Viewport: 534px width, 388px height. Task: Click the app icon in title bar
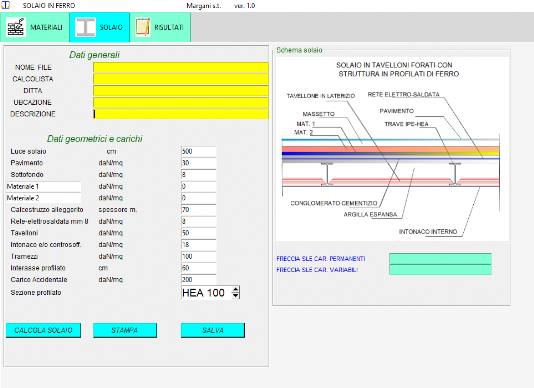pyautogui.click(x=6, y=5)
